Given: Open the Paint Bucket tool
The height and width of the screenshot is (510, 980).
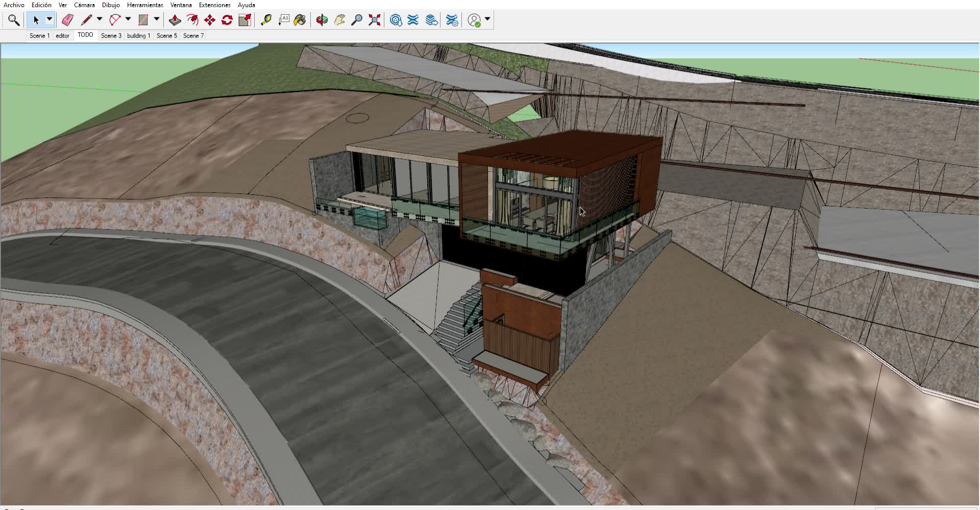Looking at the screenshot, I should pyautogui.click(x=300, y=20).
